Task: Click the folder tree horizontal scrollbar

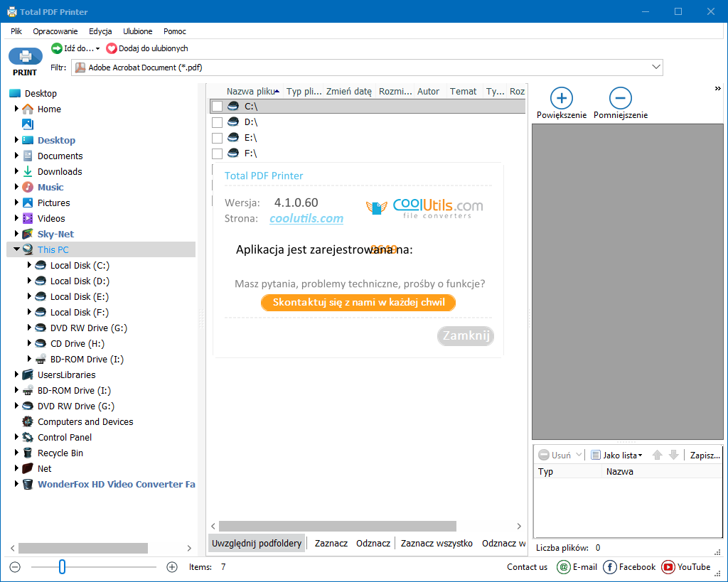Action: (x=83, y=548)
